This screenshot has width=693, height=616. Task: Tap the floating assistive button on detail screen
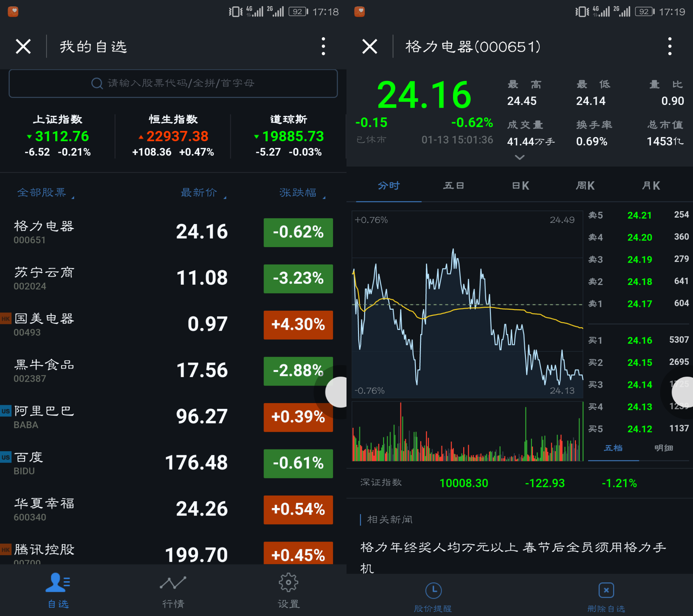pyautogui.click(x=683, y=392)
